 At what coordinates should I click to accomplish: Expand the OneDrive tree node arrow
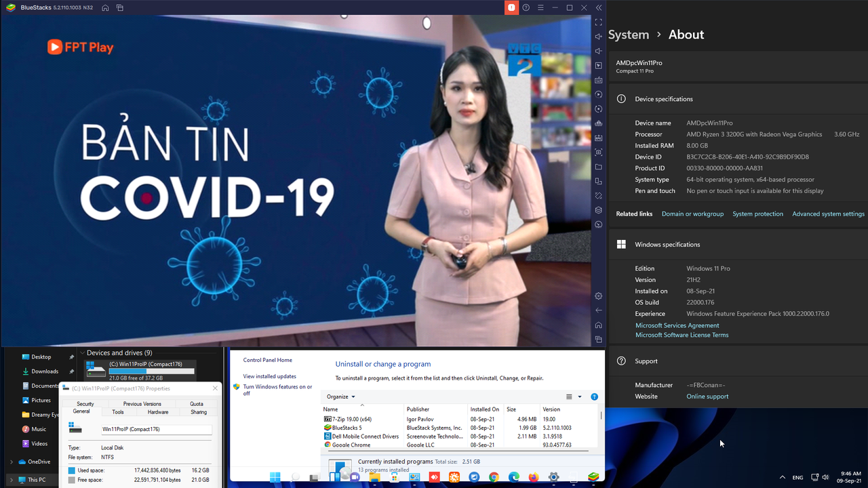tap(11, 462)
